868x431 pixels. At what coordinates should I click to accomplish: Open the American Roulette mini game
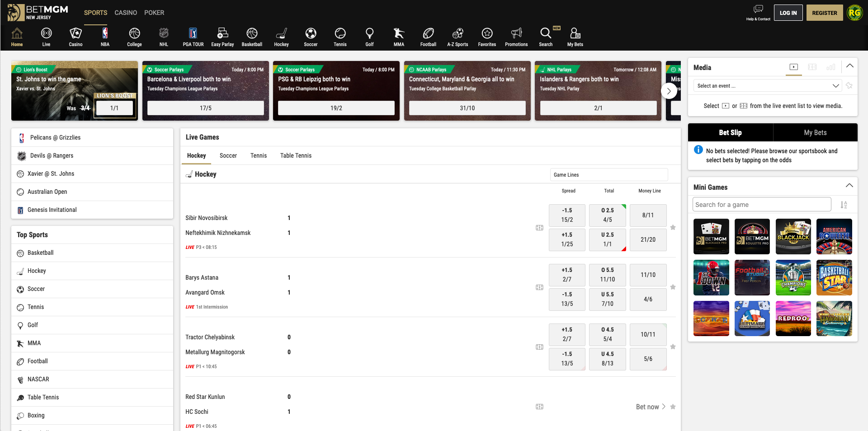[x=834, y=236]
